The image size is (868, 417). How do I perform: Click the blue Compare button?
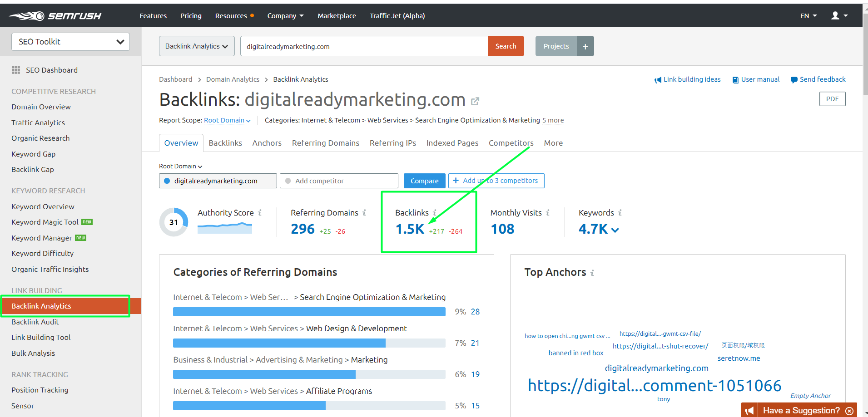tap(424, 181)
